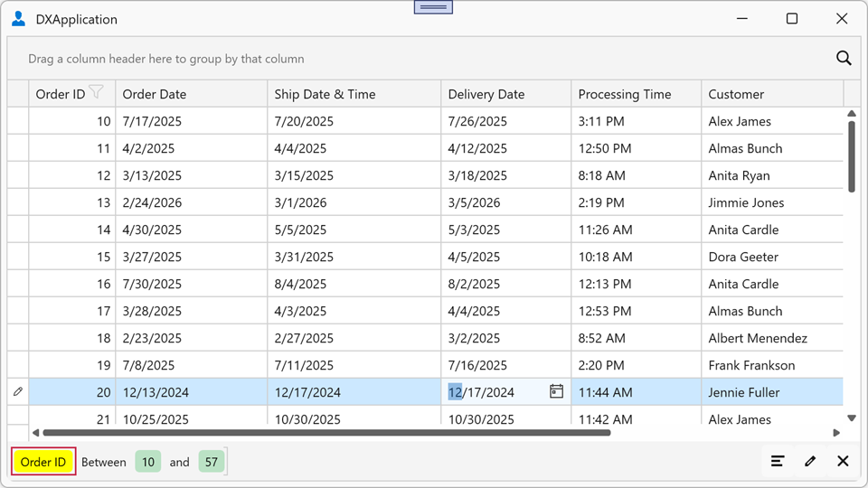Edit the filter value 10
This screenshot has height=488, width=868.
[147, 462]
